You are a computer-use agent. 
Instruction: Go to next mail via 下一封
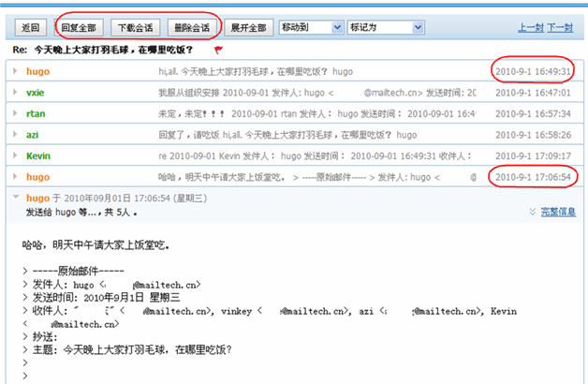[560, 28]
